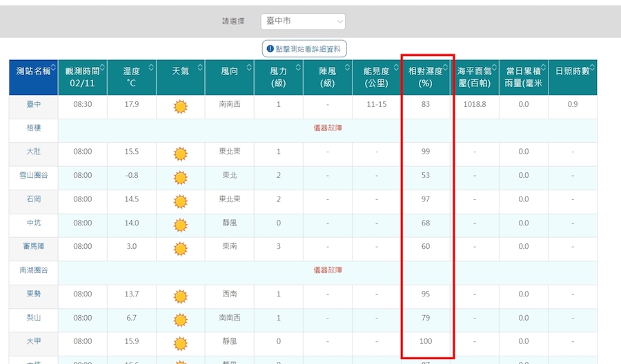The height and width of the screenshot is (364, 621).
Task: Sort by 日照時數 column arrows
Action: tap(593, 67)
